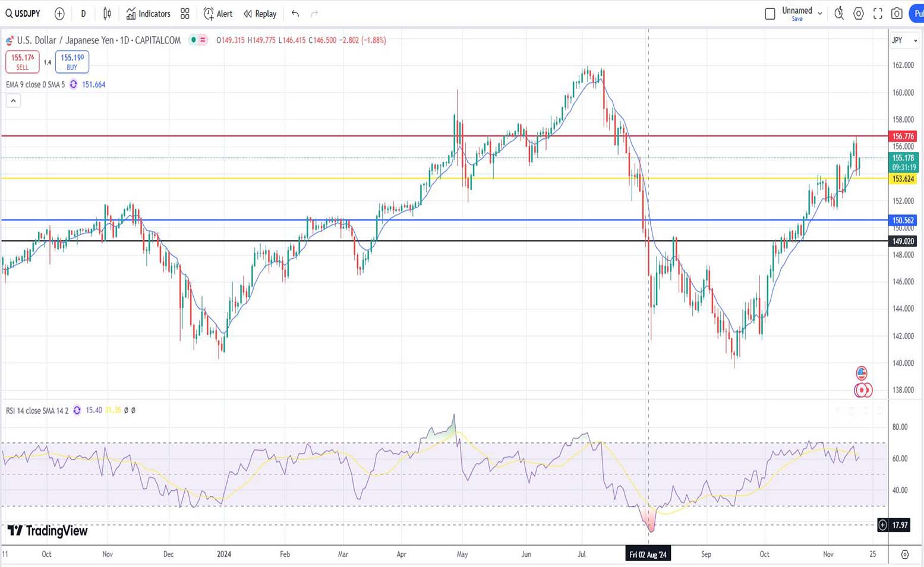Open the JPY currency dropdown
The width and height of the screenshot is (924, 567).
(904, 40)
